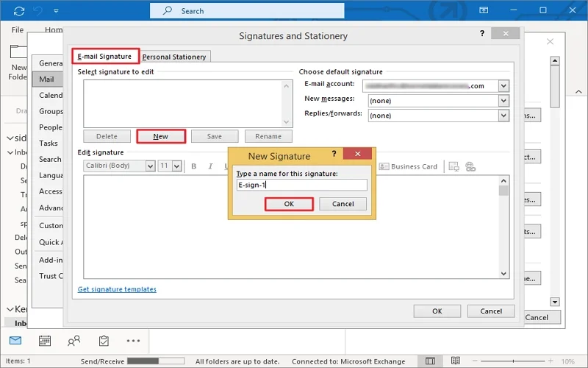The width and height of the screenshot is (588, 368).
Task: Expand the E-mail account dropdown
Action: pos(503,85)
